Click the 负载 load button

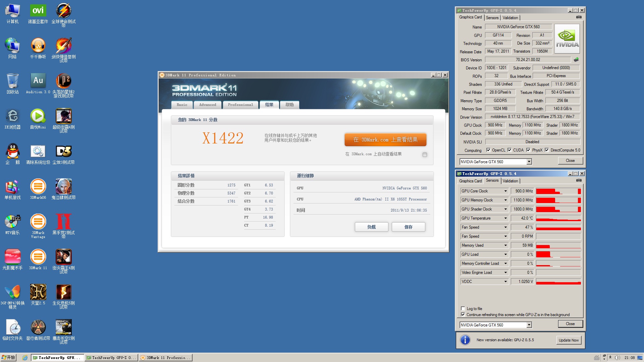(371, 227)
